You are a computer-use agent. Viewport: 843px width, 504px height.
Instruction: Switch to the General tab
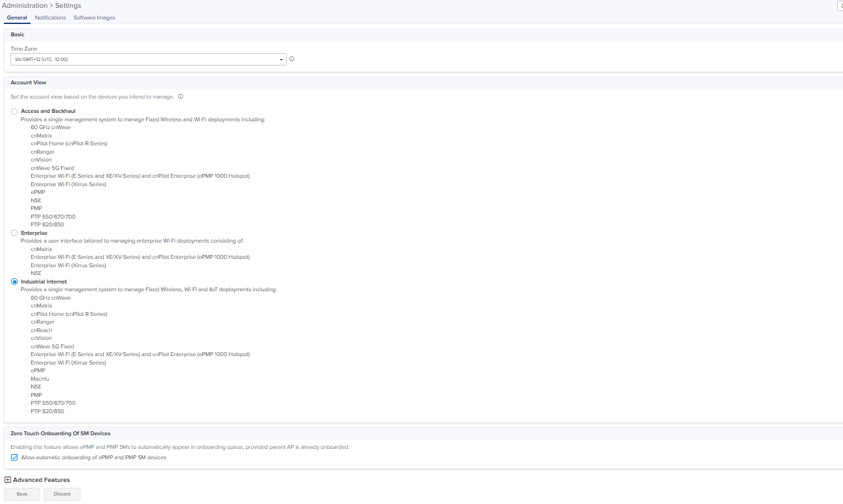point(17,18)
